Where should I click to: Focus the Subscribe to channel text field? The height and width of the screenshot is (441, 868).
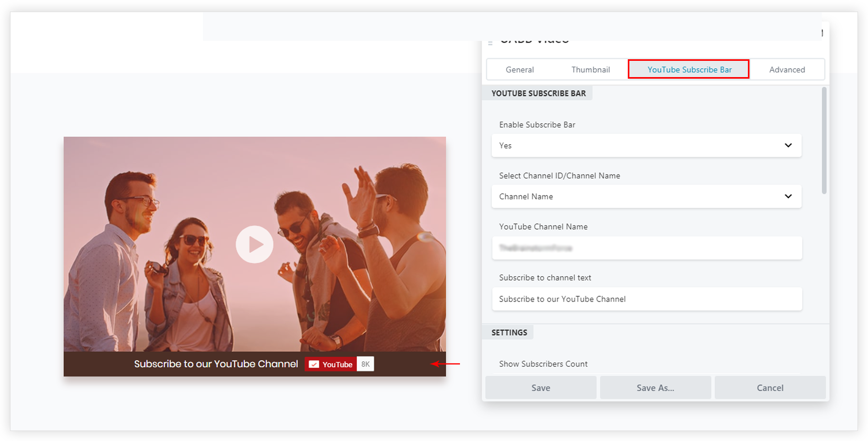[x=646, y=299]
